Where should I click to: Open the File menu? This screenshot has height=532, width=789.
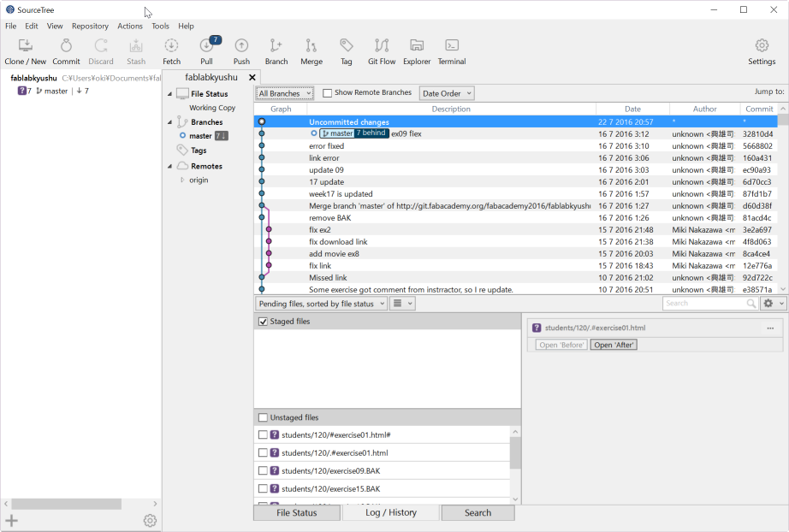coord(10,27)
